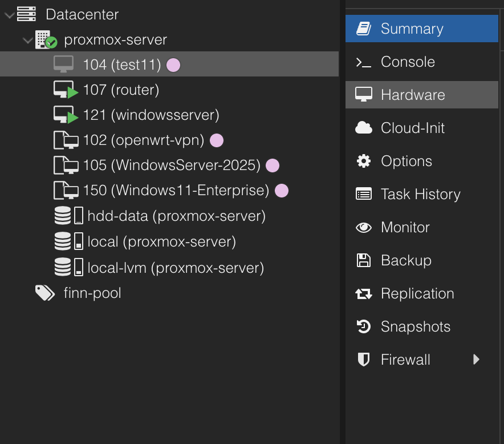Select local-lvm (proxmox-server) storage
Viewport: 504px width, 444px height.
[x=176, y=268]
